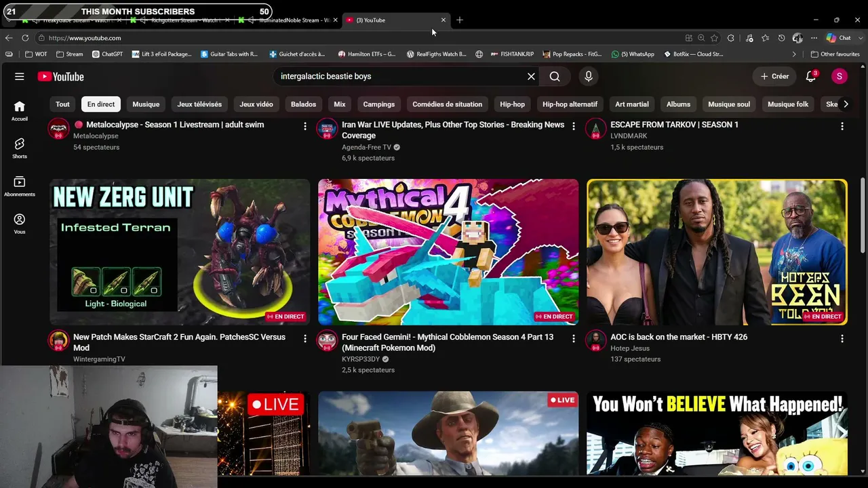Focus the YouTube search field
The image size is (868, 488).
coord(400,77)
